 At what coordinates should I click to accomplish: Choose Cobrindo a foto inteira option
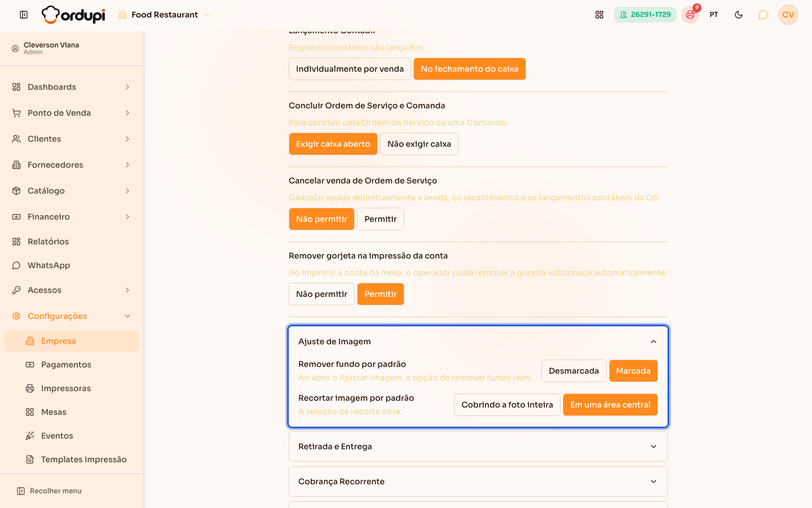(x=507, y=405)
